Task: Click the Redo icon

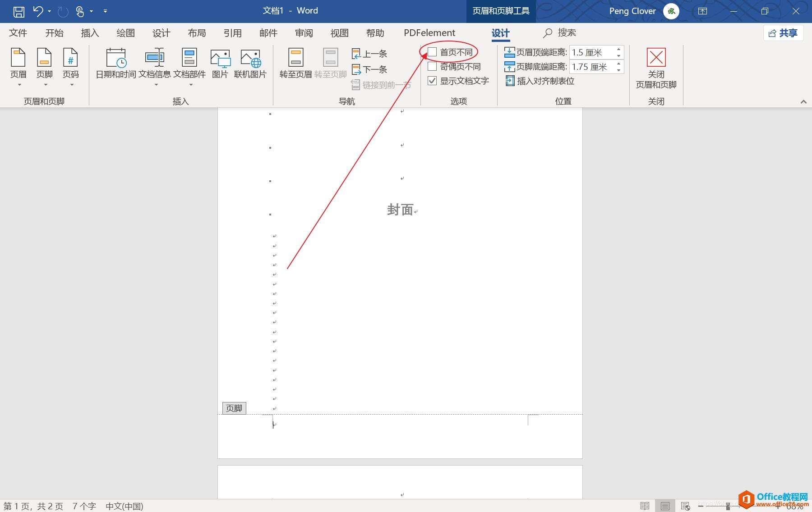Action: coord(63,11)
